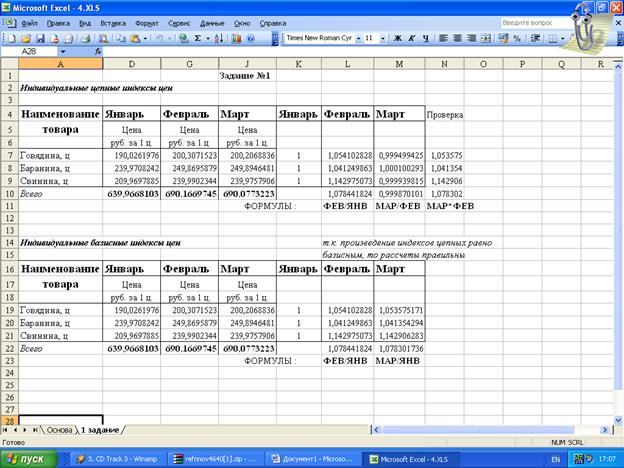624x468 pixels.
Task: Toggle bold formatting (Ж) button
Action: click(x=397, y=38)
